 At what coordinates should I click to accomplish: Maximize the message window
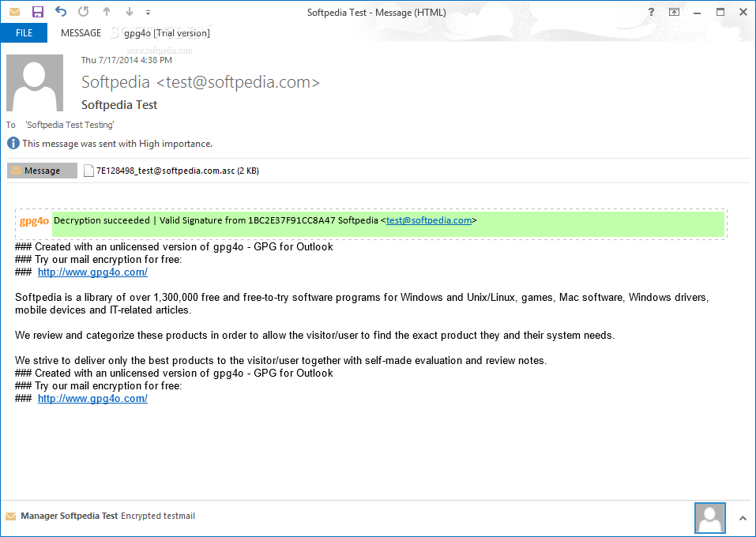tap(720, 12)
